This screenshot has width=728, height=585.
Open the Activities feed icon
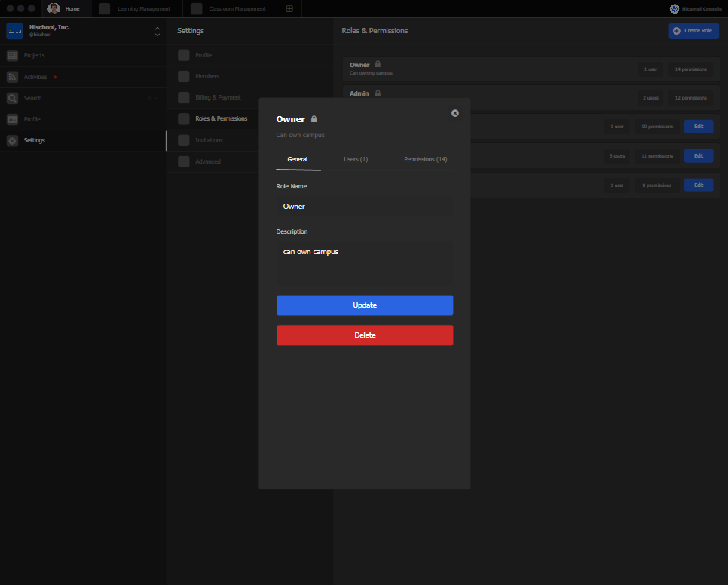pos(12,77)
